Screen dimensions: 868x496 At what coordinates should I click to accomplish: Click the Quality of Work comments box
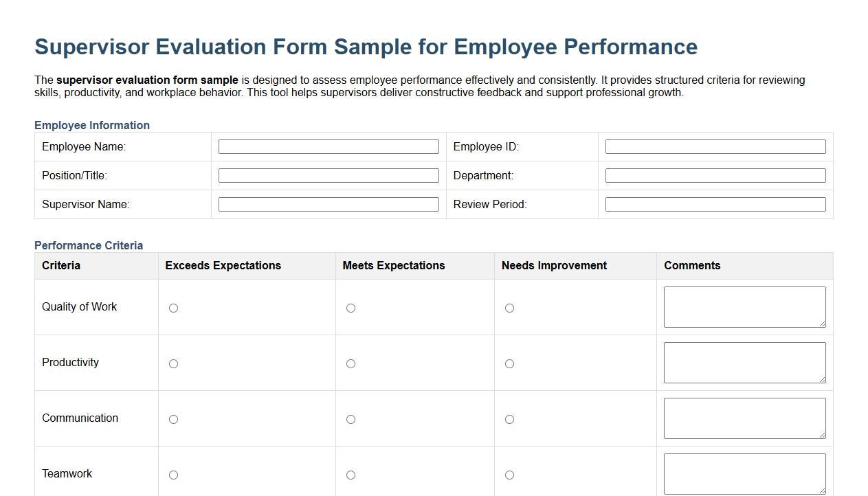(744, 306)
